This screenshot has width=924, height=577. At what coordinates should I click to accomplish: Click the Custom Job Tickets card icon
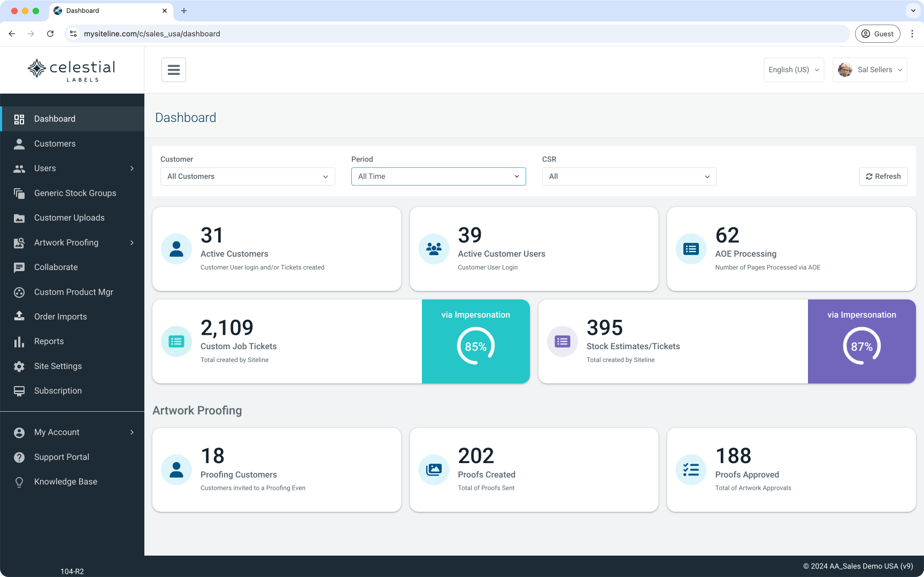point(176,341)
